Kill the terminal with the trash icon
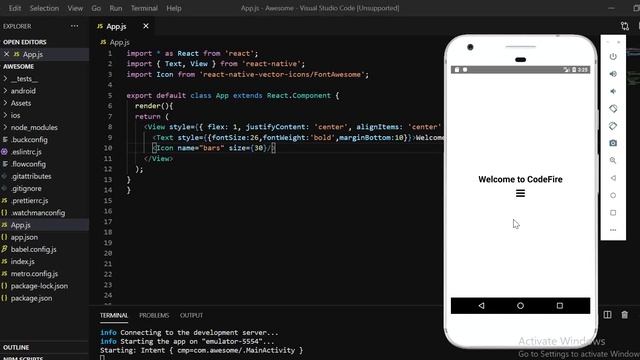The height and width of the screenshot is (360, 640). [624, 315]
